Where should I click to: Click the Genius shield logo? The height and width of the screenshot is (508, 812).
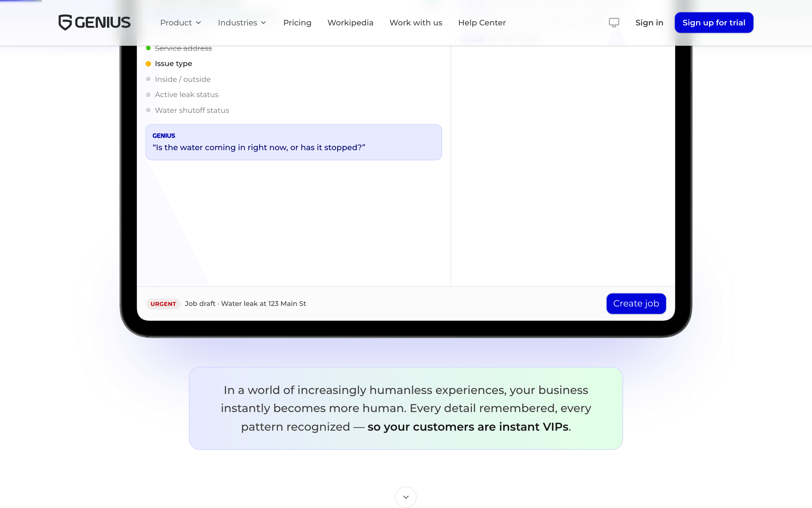point(65,23)
